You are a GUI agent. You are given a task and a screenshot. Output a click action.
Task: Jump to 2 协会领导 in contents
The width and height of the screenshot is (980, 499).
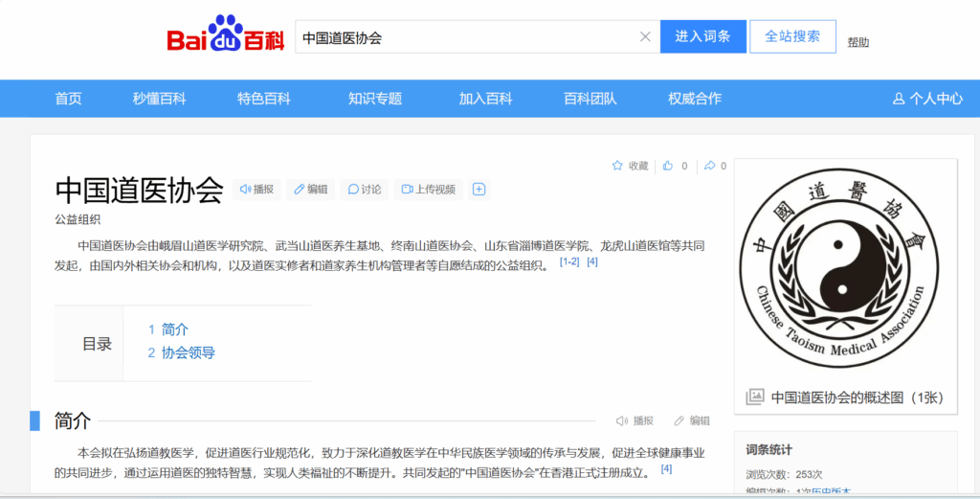click(181, 352)
